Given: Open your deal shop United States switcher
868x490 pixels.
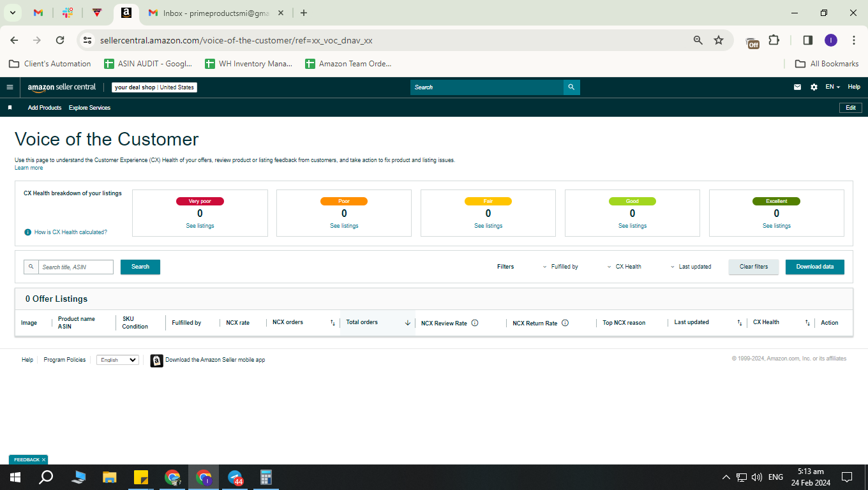Looking at the screenshot, I should [x=154, y=87].
